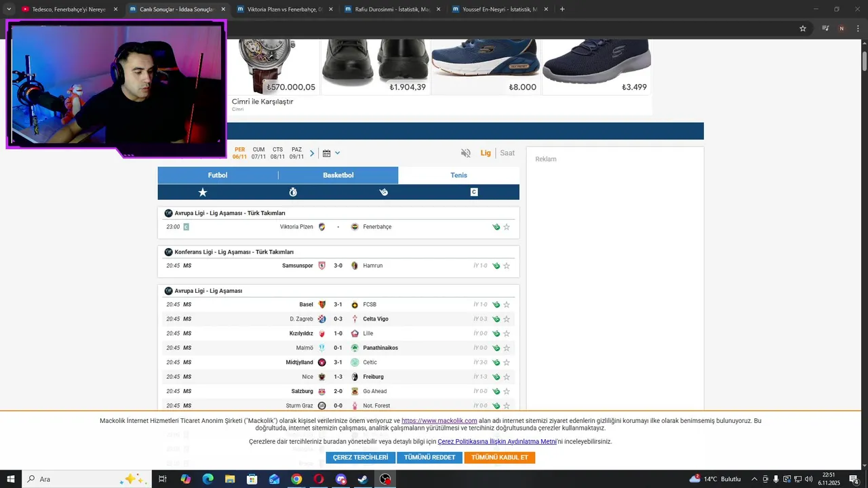Star the Kızılyıldız - Lille match

tap(507, 333)
